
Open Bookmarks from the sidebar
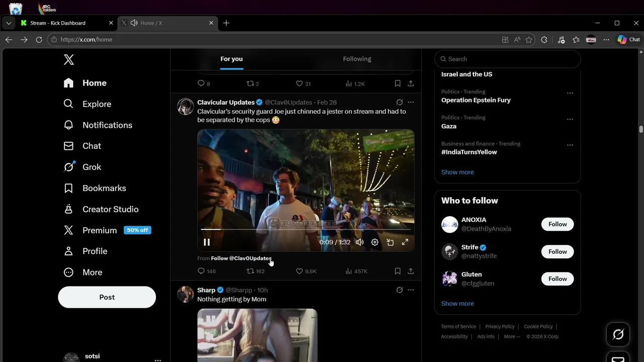tap(95, 188)
